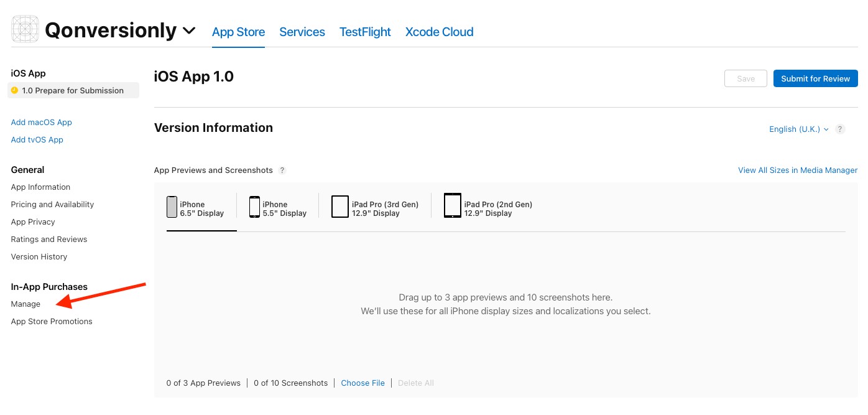Click Add macOS App
868x415 pixels.
point(41,122)
